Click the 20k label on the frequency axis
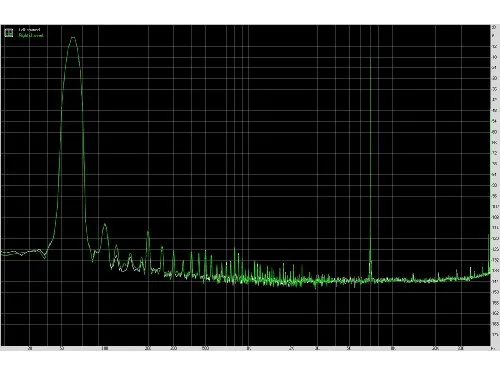Image resolution: width=500 pixels, height=375 pixels. (x=435, y=349)
